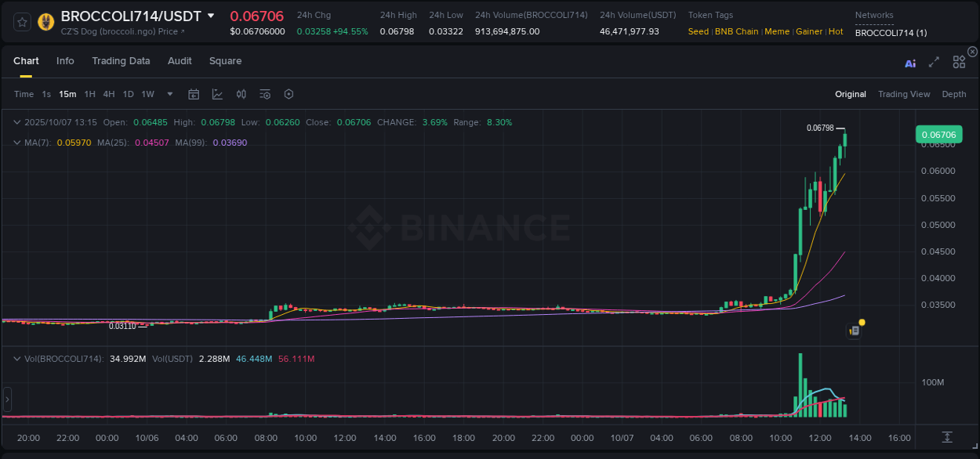The width and height of the screenshot is (980, 459).
Task: Switch to the Trading Data tab
Action: (121, 60)
